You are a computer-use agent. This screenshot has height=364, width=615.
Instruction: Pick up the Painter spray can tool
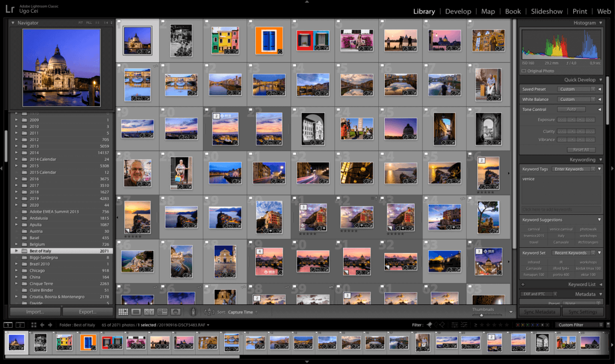(193, 312)
